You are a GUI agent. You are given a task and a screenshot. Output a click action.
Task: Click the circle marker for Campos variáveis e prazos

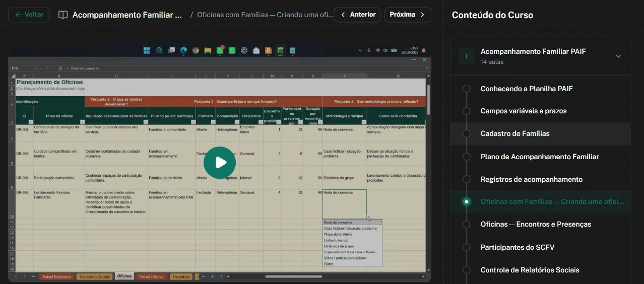click(x=467, y=111)
